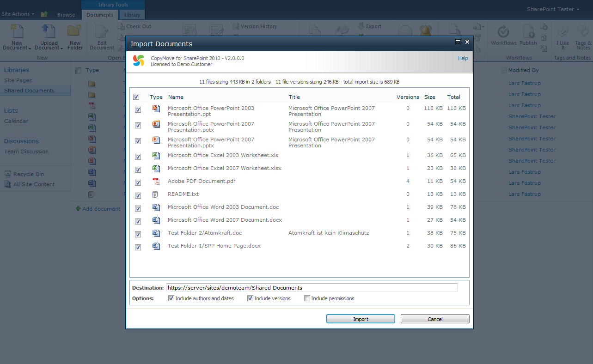The image size is (593, 364).
Task: Click PowerPoint 2003 Presentation.ppt file icon
Action: [156, 109]
